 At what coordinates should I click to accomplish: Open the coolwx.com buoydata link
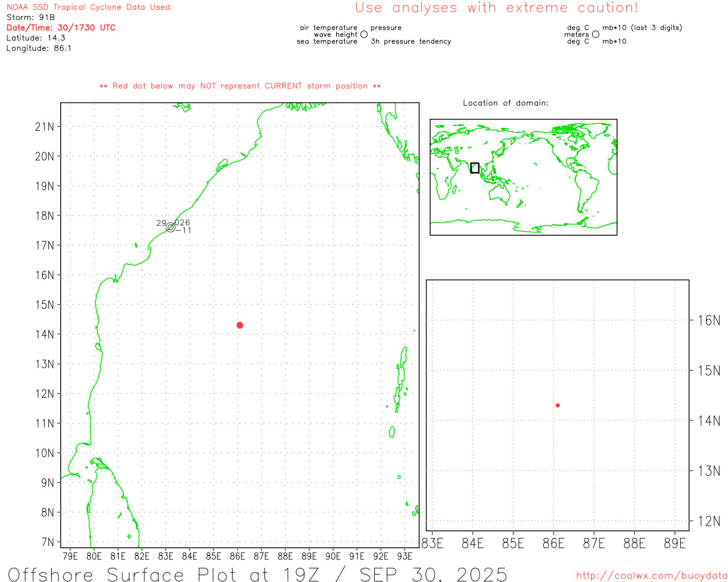tap(651, 576)
